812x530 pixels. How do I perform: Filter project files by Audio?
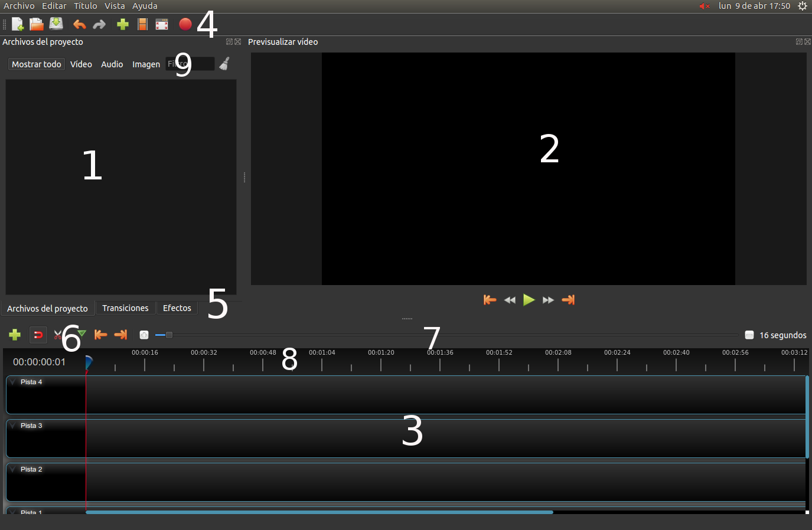tap(112, 64)
